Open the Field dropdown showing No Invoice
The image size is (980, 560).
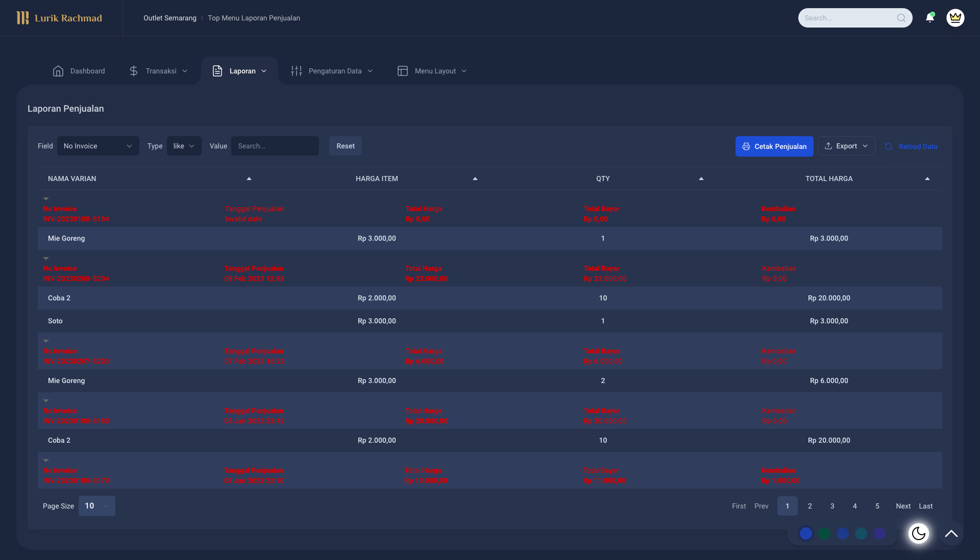tap(98, 146)
